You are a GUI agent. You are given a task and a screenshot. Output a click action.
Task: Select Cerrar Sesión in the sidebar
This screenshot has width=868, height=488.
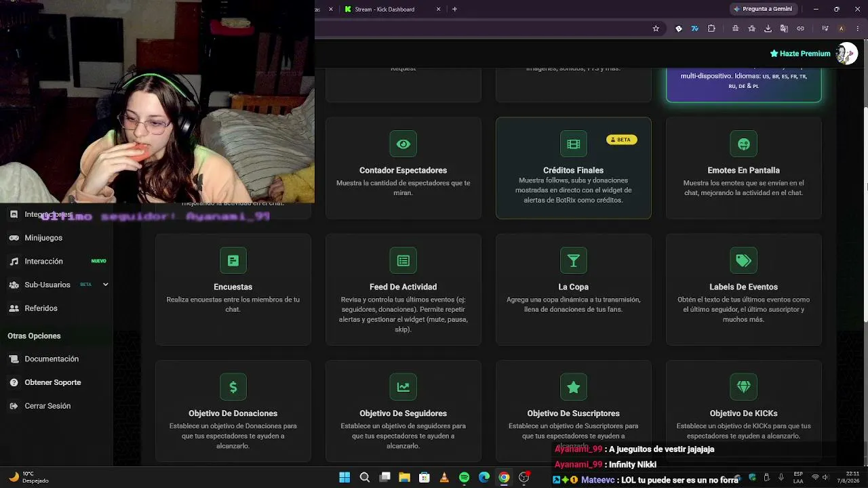pos(47,406)
